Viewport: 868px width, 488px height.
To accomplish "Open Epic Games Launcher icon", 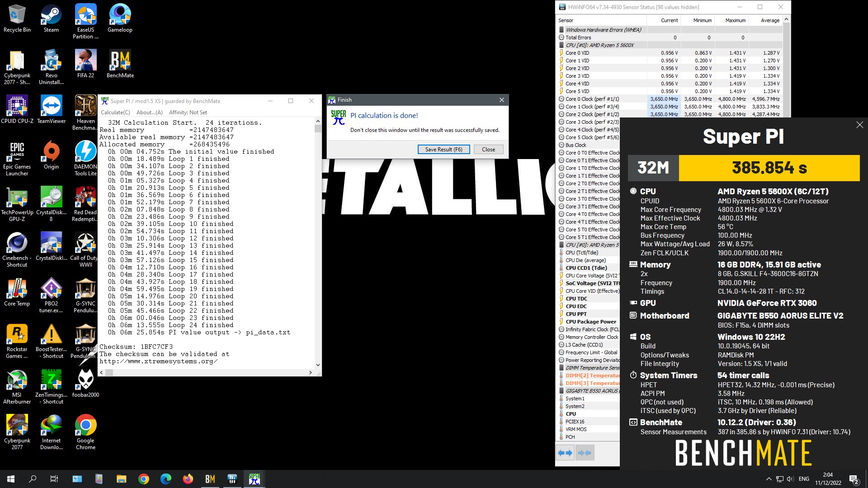I will click(17, 159).
